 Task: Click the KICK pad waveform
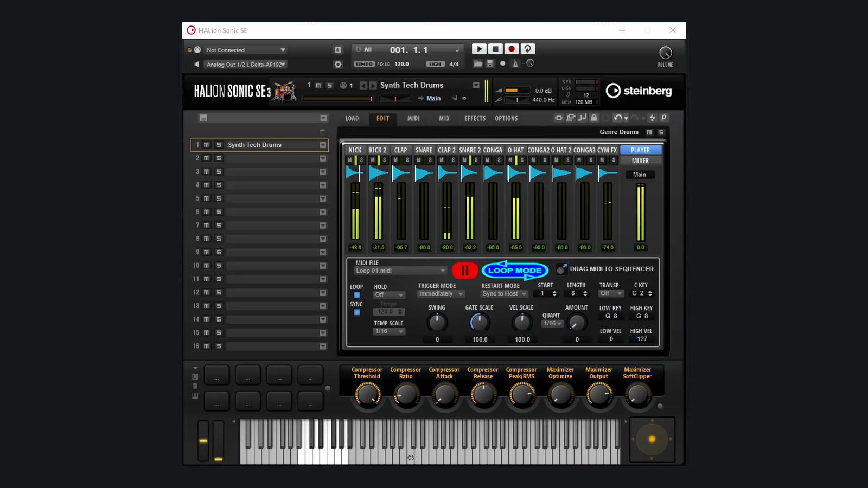tap(355, 174)
